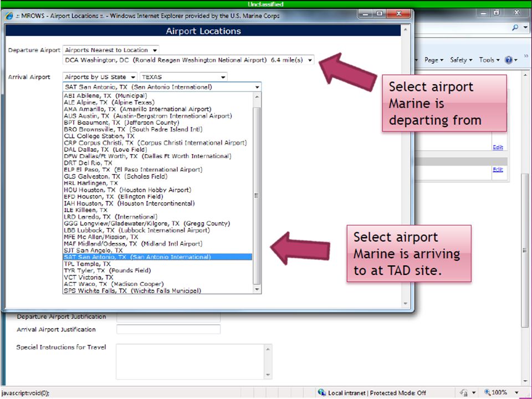Select EFD Houston, TX (Ellington Field)

[158, 196]
